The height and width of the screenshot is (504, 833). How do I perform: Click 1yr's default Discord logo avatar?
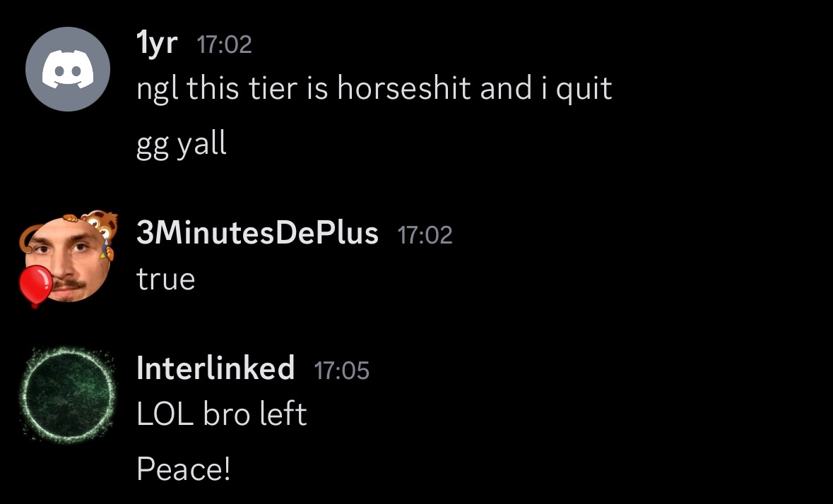click(68, 69)
